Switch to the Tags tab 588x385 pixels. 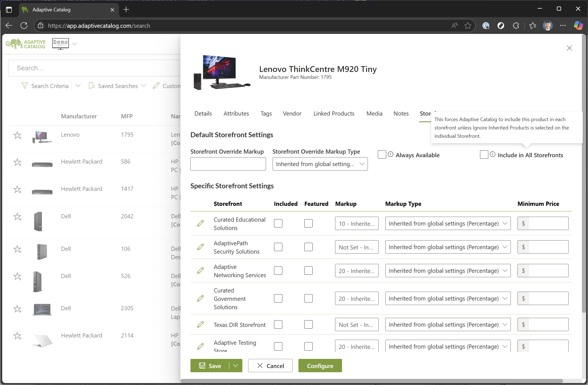click(266, 113)
